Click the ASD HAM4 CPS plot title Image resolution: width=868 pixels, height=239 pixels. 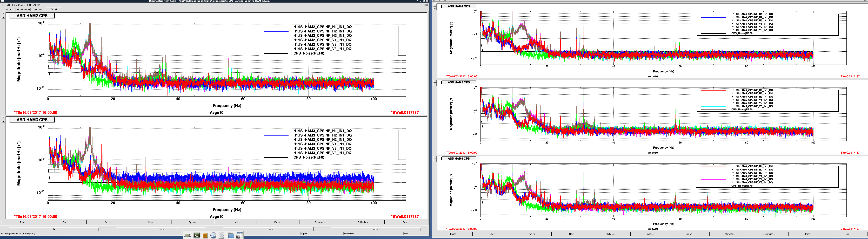(x=459, y=6)
